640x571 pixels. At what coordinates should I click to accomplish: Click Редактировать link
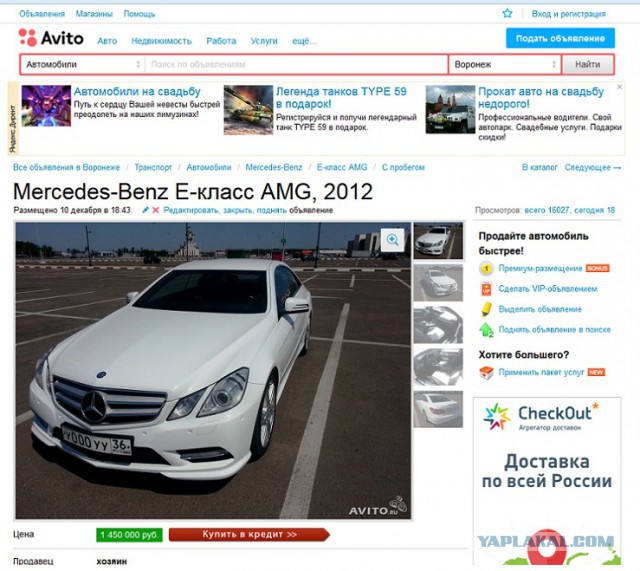coord(192,210)
